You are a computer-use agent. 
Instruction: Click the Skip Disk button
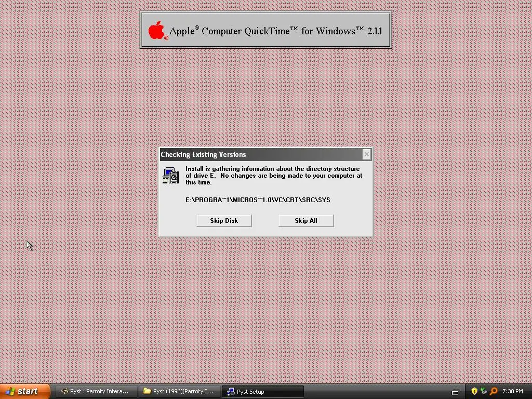[224, 220]
